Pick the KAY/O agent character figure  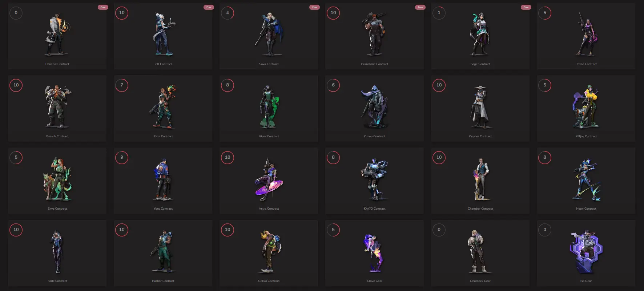coord(375,179)
